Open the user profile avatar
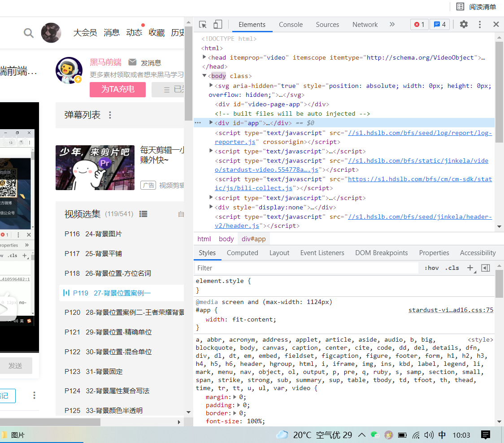This screenshot has width=504, height=443. pyautogui.click(x=51, y=33)
